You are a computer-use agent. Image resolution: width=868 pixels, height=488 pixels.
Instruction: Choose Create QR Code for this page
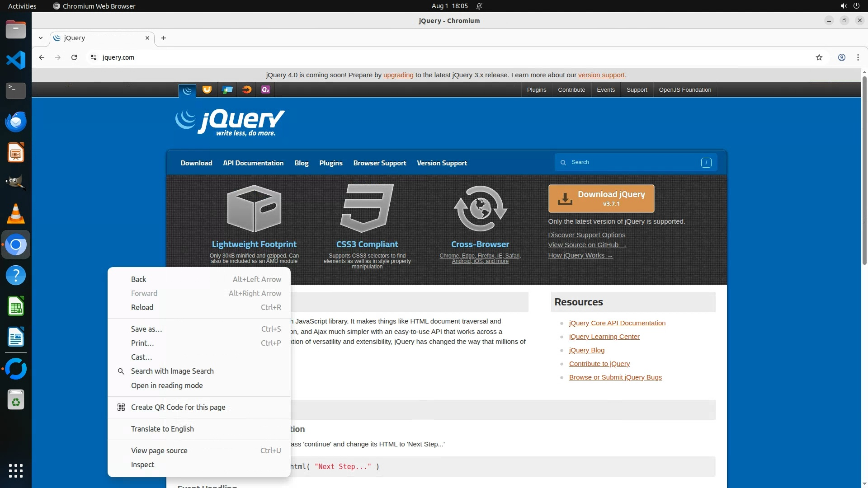178,407
